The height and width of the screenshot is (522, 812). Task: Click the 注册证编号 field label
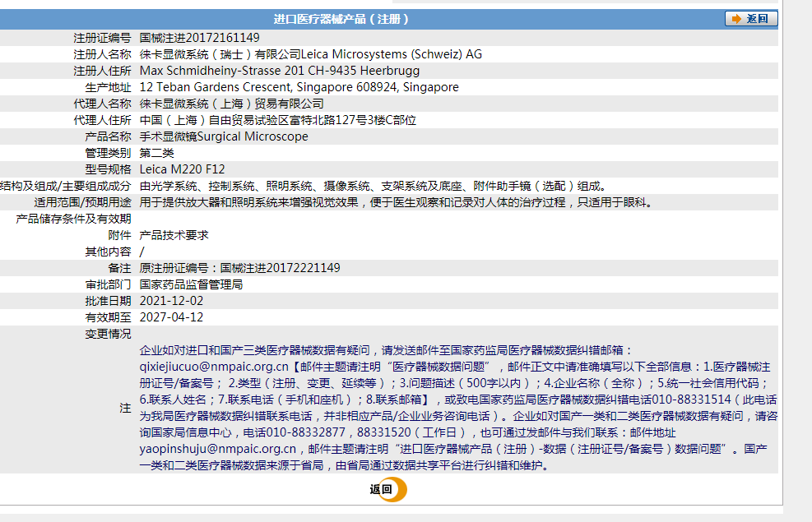[103, 38]
